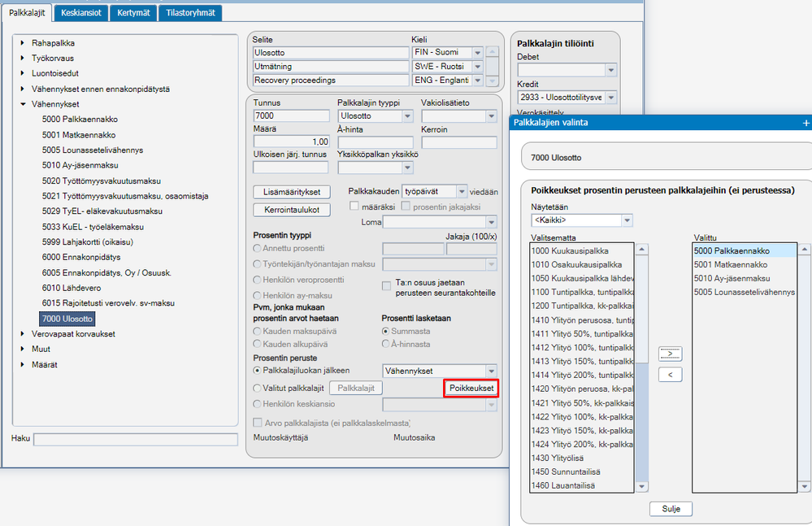The height and width of the screenshot is (526, 812).
Task: Close dialog with the Sulje button
Action: (x=671, y=509)
